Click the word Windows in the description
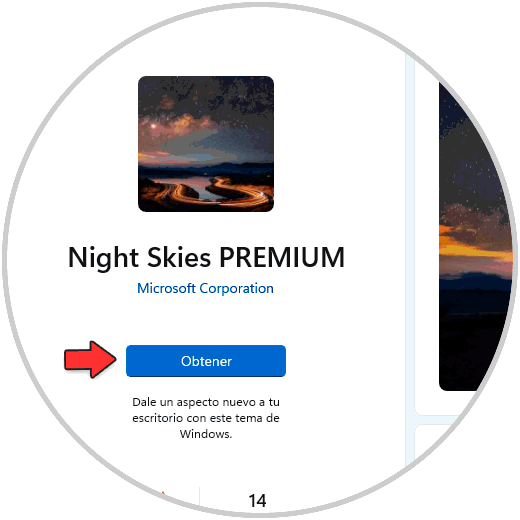520x520 pixels. coord(206,434)
